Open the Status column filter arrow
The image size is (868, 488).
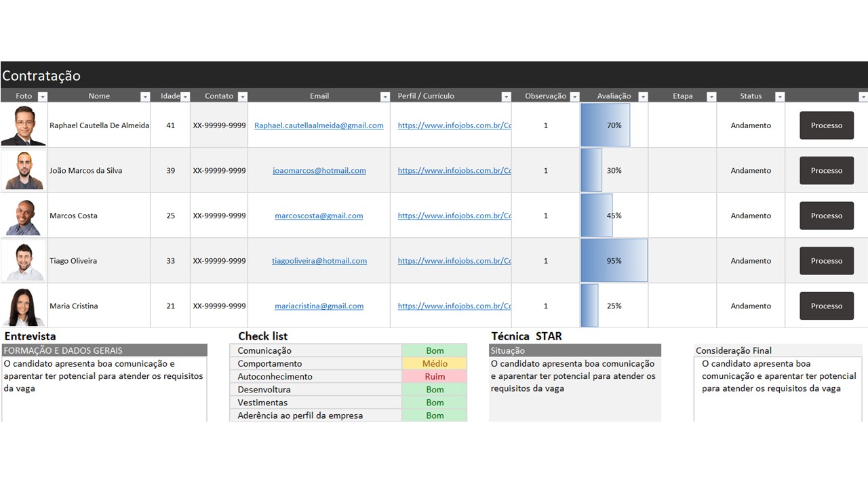[x=779, y=97]
